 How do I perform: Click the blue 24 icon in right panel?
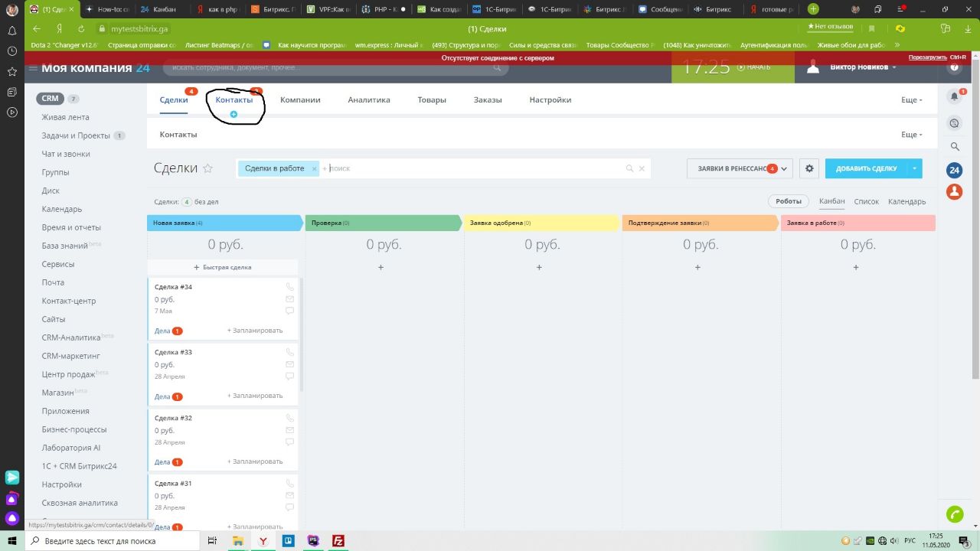954,170
